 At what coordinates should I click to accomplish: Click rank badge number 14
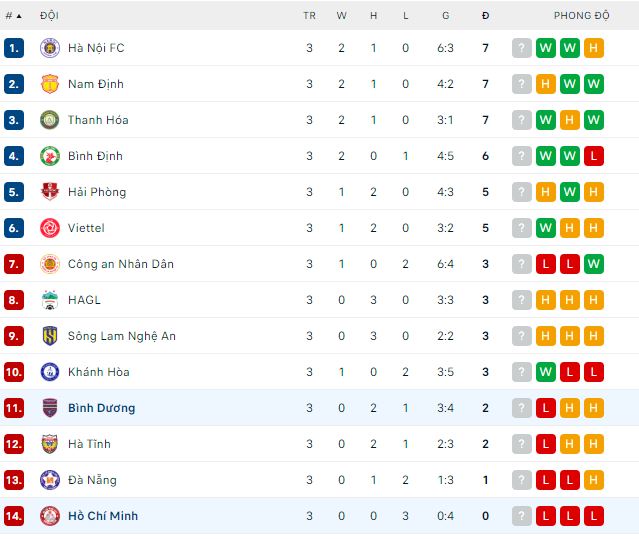point(14,516)
